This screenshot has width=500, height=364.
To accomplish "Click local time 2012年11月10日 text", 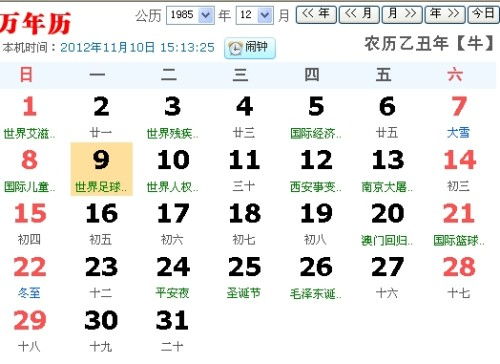I will tap(137, 48).
